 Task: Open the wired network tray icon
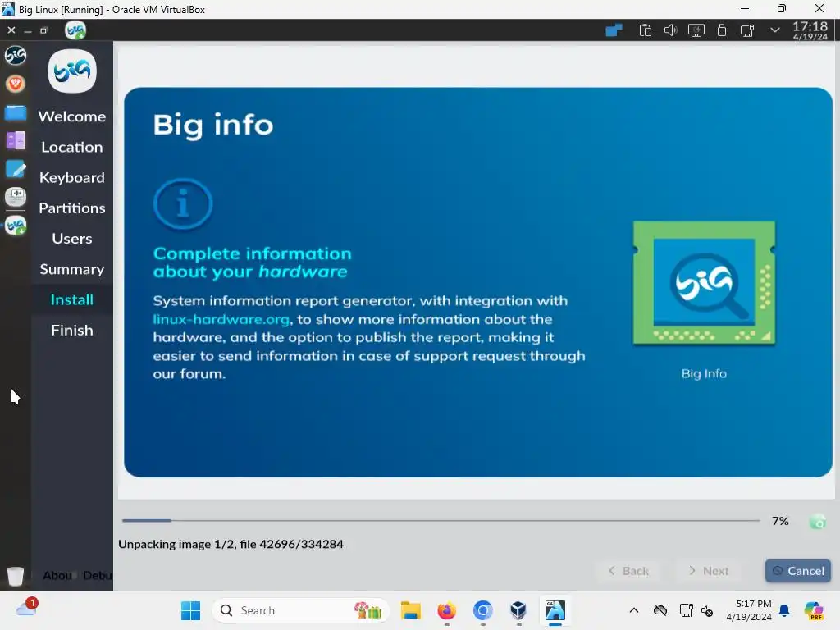746,30
